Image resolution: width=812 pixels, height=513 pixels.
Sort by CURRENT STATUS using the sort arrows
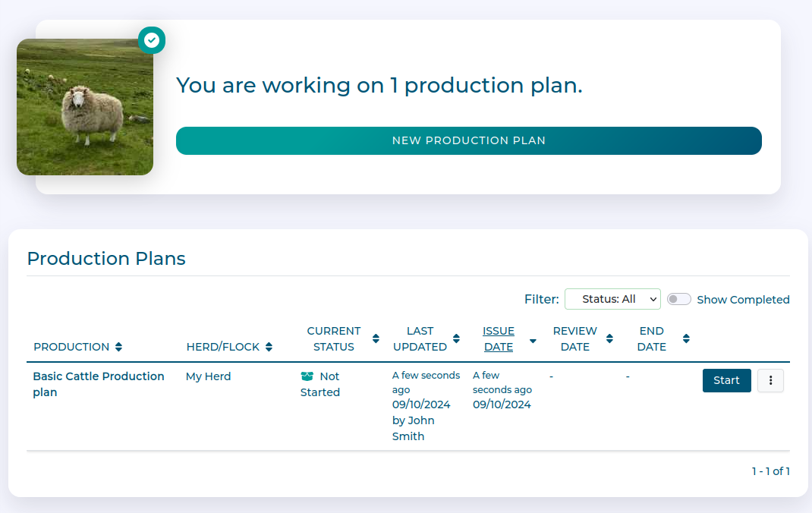(x=376, y=338)
